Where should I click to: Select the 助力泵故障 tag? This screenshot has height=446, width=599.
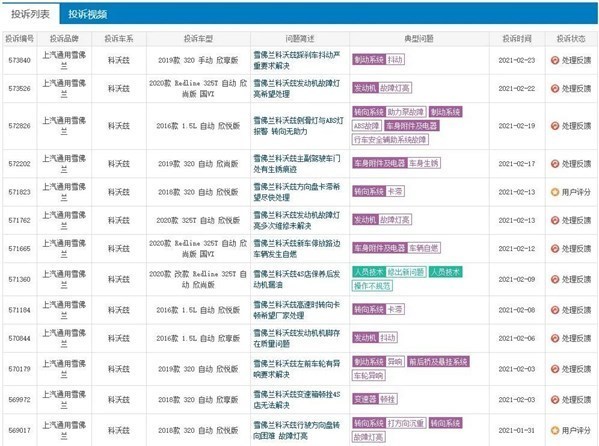[x=406, y=112]
